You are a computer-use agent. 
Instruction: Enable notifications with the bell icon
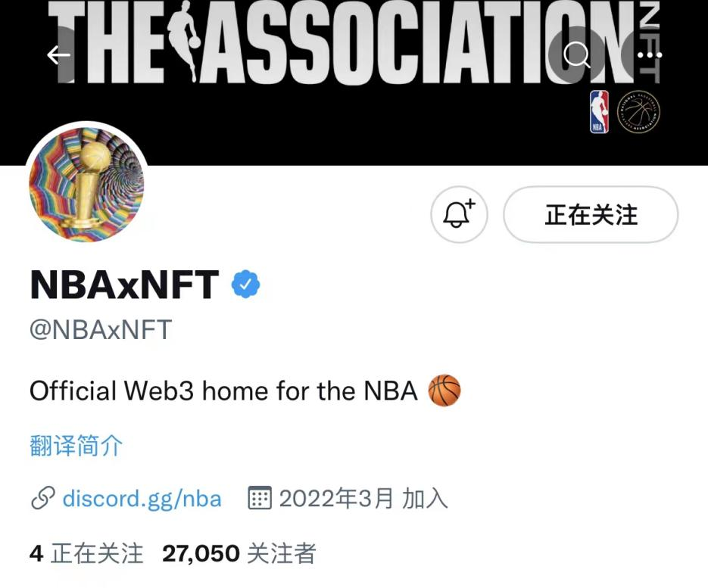[459, 214]
